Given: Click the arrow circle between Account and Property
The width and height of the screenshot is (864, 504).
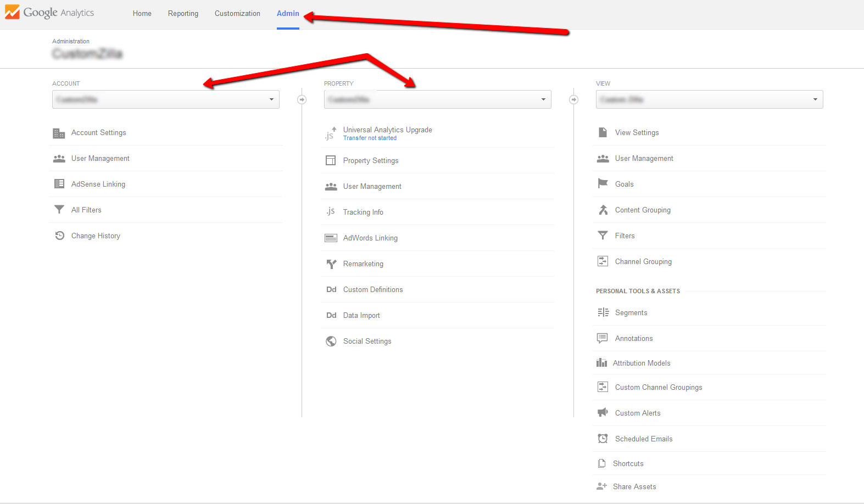Looking at the screenshot, I should tap(302, 99).
